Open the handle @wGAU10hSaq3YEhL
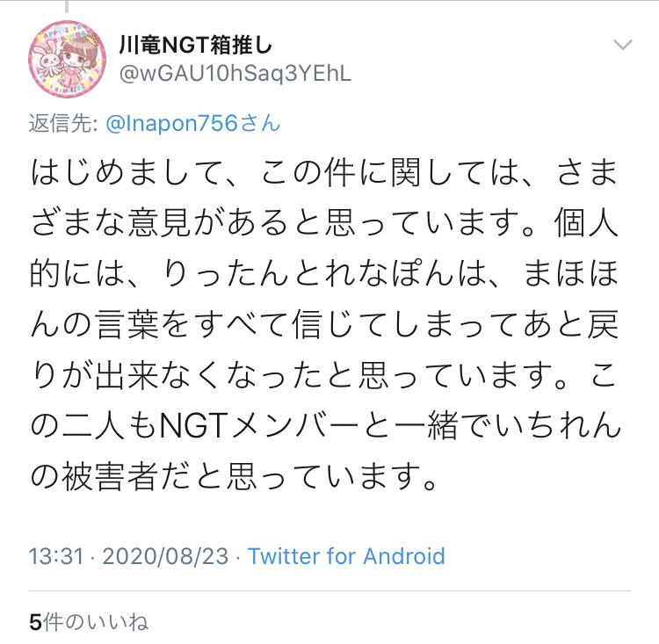The image size is (659, 644). click(235, 74)
